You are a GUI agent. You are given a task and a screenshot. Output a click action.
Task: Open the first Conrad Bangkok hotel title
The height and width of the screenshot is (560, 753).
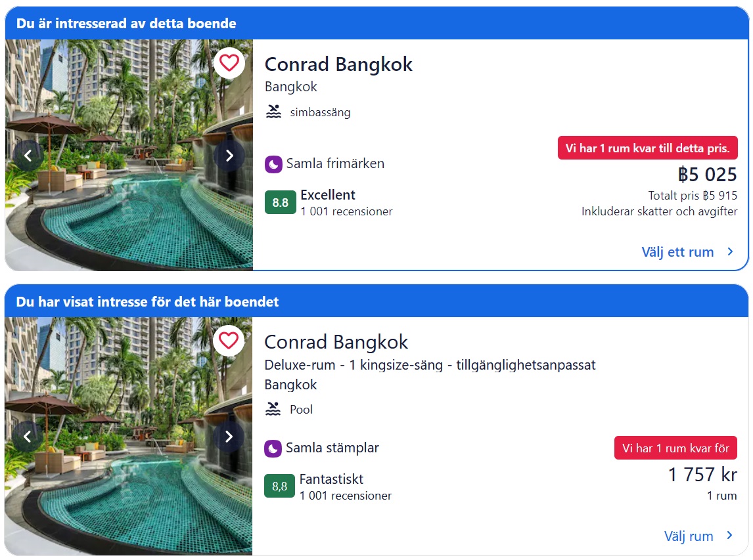coord(338,64)
